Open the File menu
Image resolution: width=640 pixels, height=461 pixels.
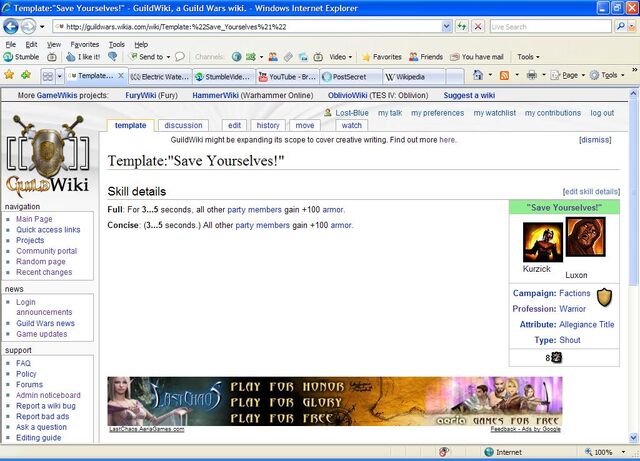(11, 45)
